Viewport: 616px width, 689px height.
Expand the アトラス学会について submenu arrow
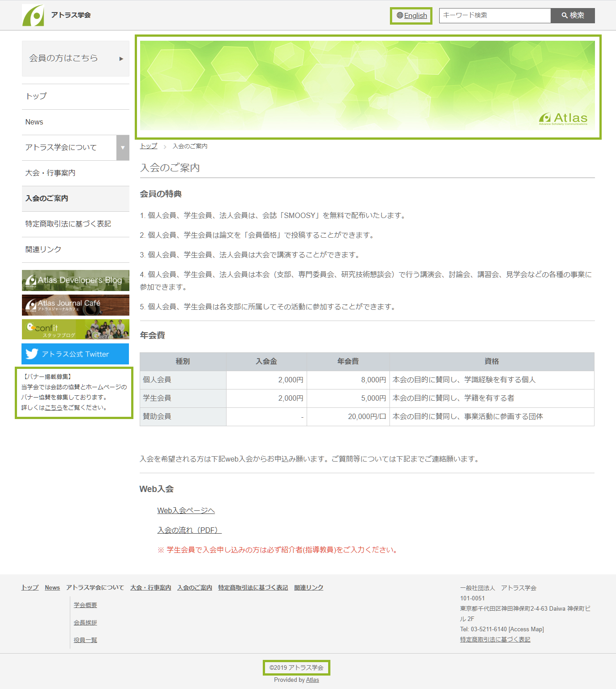coord(123,148)
